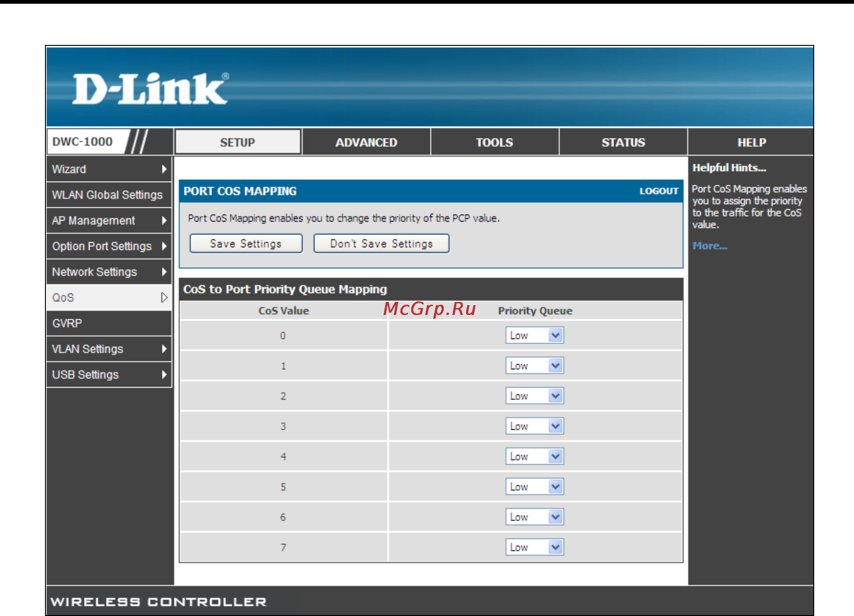Viewport: 854px width, 616px height.
Task: Open the GVRP page
Action: (x=109, y=323)
